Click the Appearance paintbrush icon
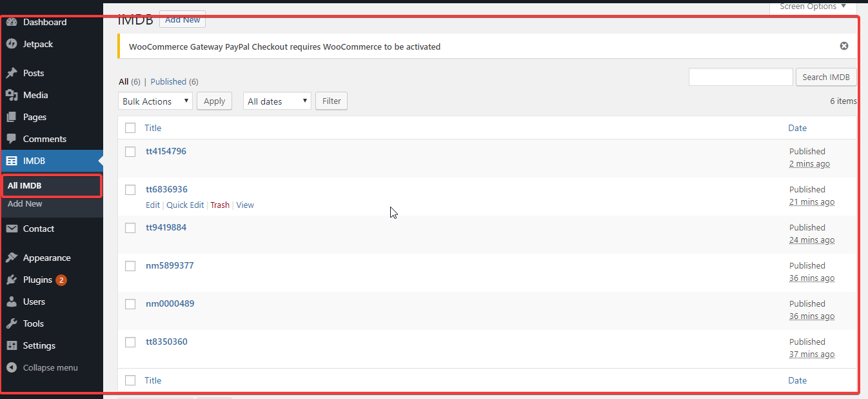868x399 pixels. (12, 258)
